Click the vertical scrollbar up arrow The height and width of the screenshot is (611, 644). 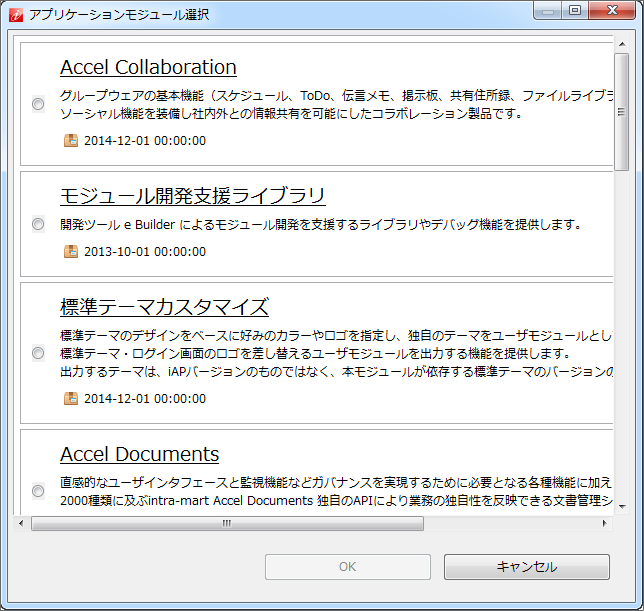[x=622, y=44]
